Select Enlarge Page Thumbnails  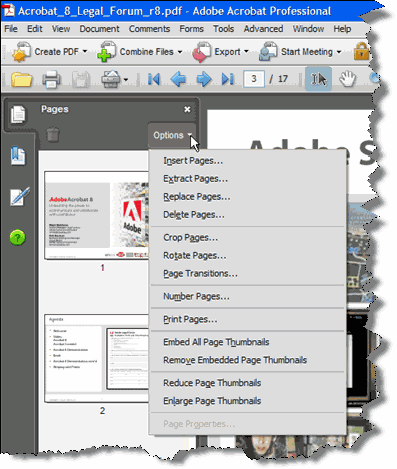click(x=247, y=401)
